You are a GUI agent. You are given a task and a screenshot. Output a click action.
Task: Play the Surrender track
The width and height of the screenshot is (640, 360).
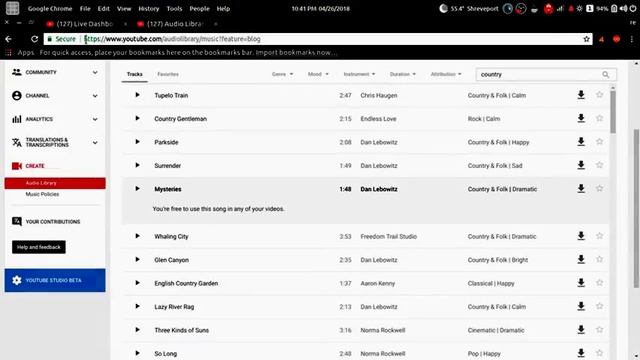click(138, 165)
